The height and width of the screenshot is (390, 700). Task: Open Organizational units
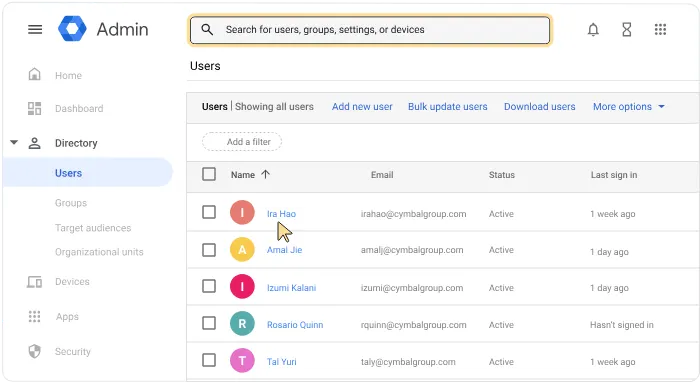99,252
